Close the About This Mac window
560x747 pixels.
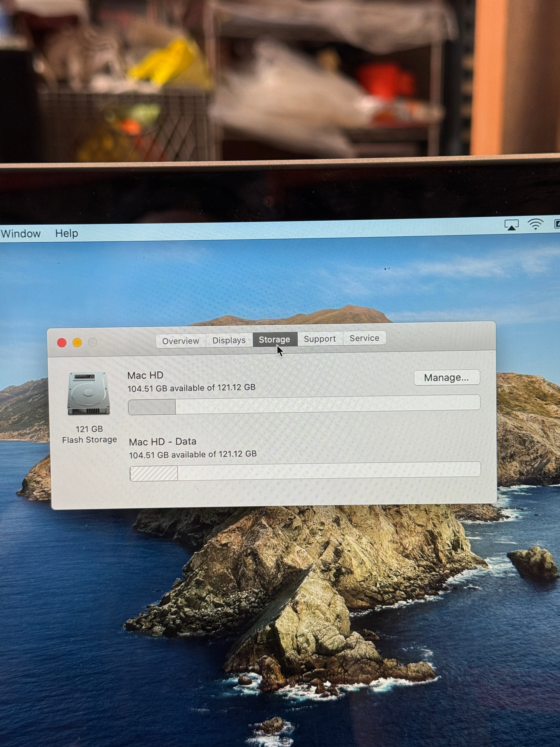(62, 343)
